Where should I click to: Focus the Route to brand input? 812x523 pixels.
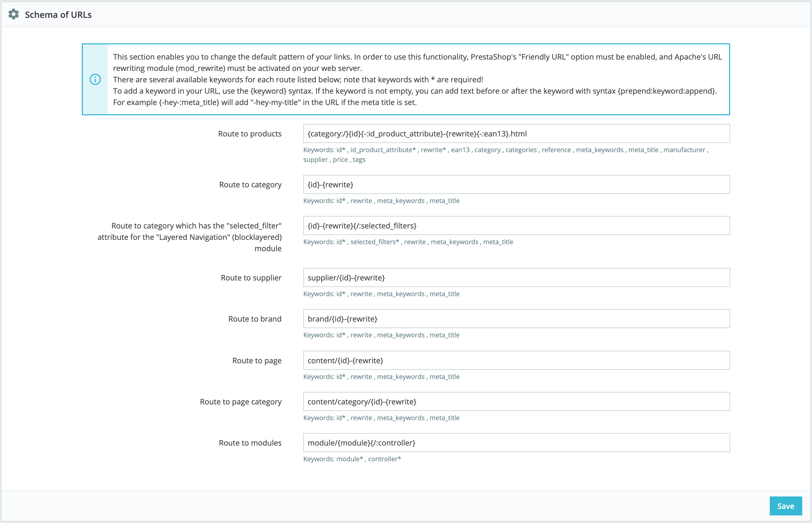tap(517, 319)
